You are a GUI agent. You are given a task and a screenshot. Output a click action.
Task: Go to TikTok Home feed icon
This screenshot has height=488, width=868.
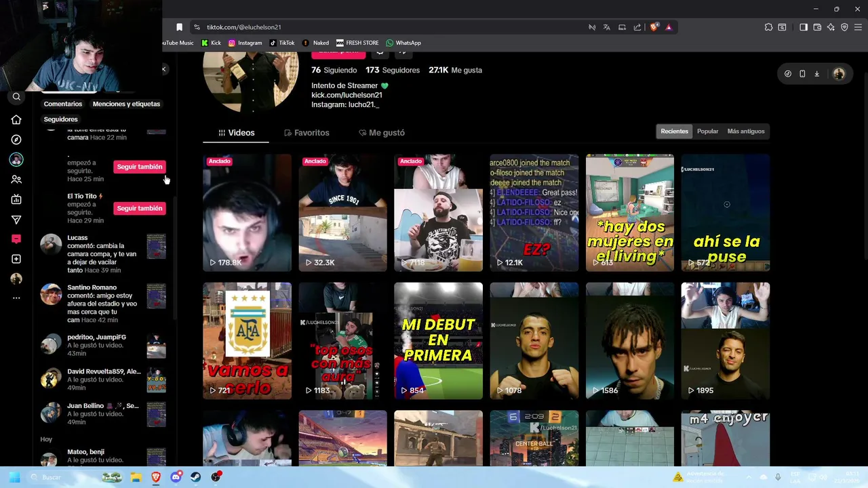pyautogui.click(x=16, y=120)
